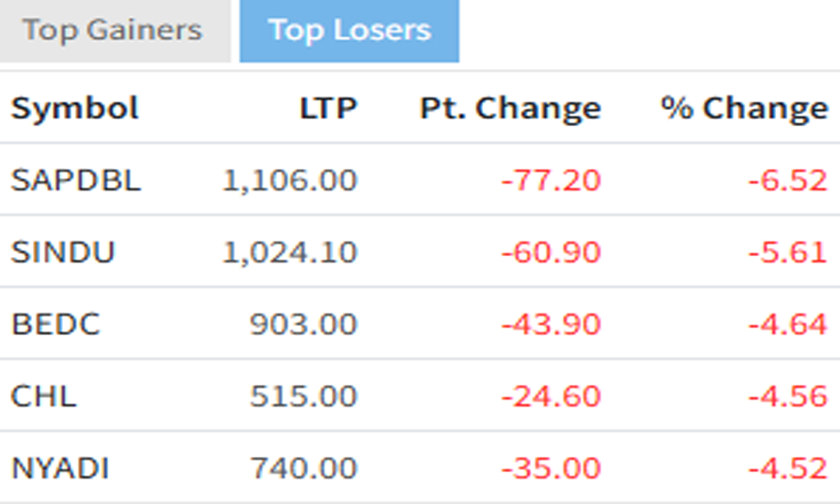Image resolution: width=840 pixels, height=504 pixels.
Task: Click NYADI's LTP value 740.00
Action: pos(303,468)
